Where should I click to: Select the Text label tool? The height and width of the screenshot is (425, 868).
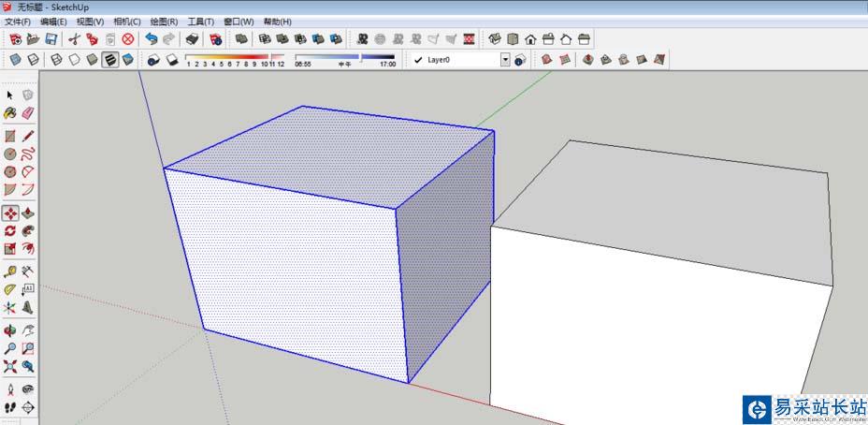click(28, 289)
